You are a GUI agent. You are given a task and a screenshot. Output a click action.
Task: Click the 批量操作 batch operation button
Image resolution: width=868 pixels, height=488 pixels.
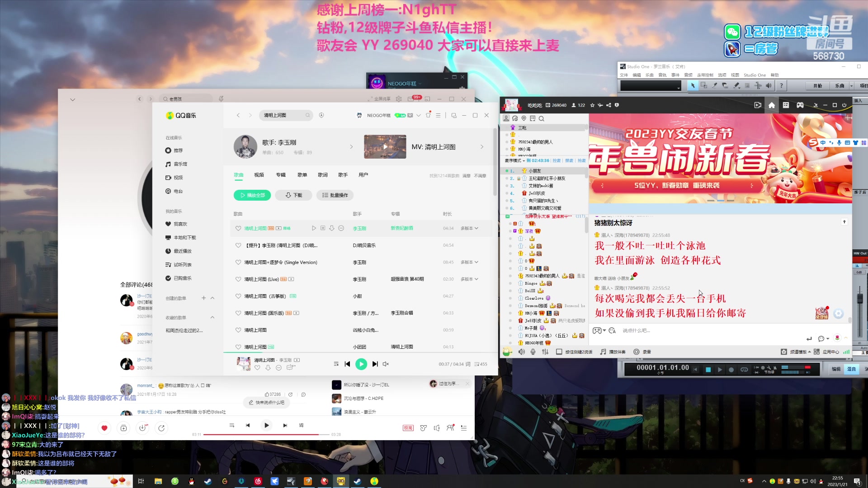coord(335,195)
